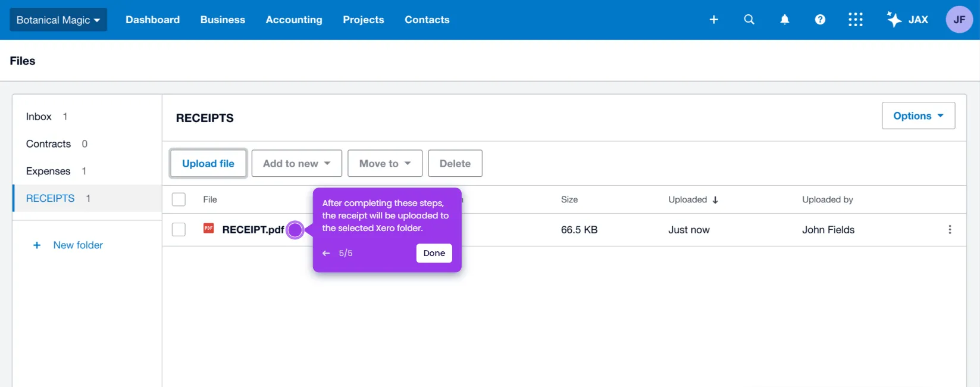Open the Botanical Magic organisation switcher
Screen dimensions: 980x387
point(58,20)
